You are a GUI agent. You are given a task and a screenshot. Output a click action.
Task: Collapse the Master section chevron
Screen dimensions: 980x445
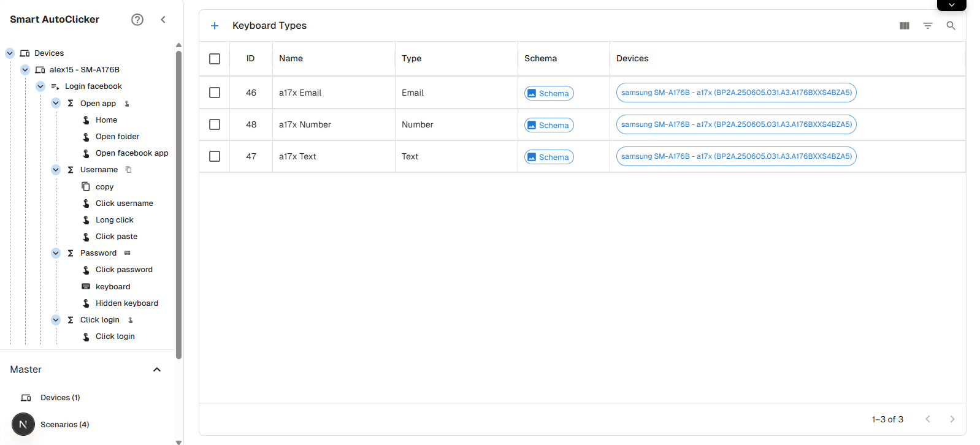click(157, 370)
